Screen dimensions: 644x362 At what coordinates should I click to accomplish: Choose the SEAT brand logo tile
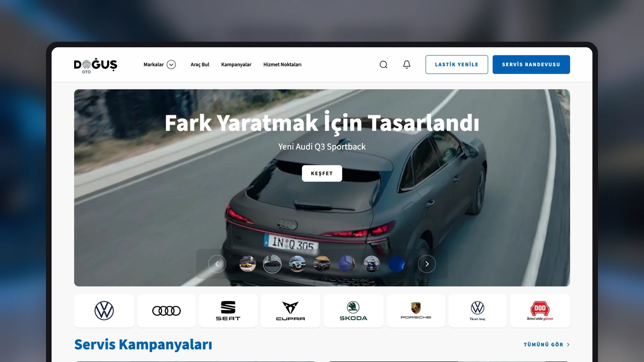click(x=228, y=311)
